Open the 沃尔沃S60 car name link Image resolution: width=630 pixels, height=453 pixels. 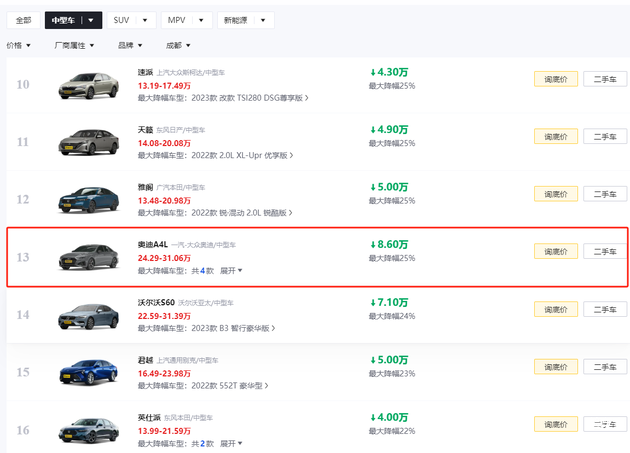point(156,303)
